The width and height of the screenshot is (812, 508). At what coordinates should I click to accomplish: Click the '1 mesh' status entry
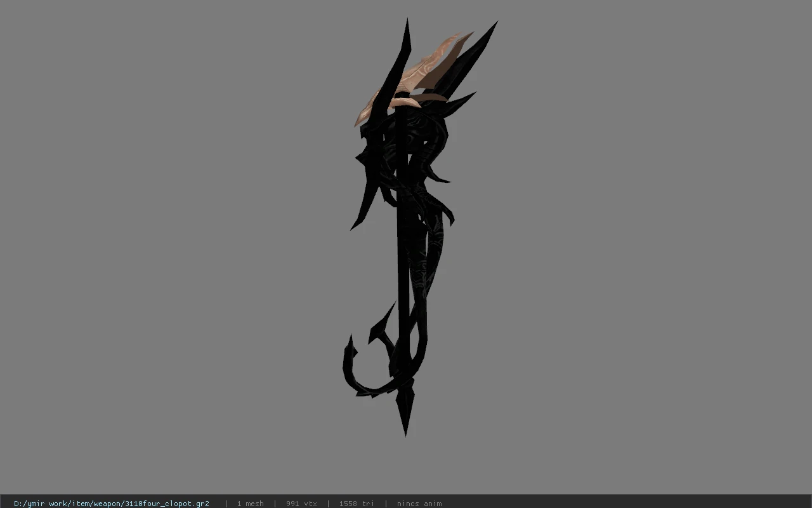tap(250, 504)
